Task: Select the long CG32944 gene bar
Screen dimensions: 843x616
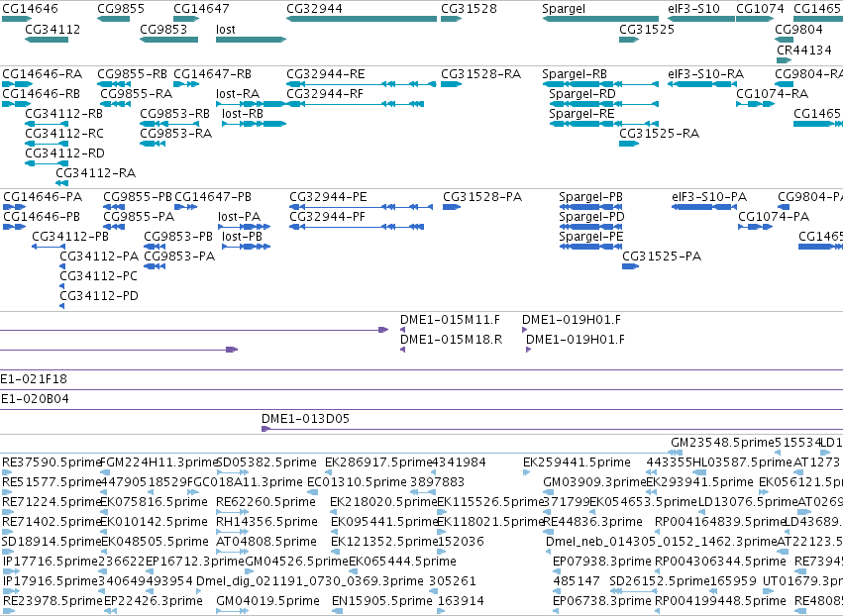Action: 362,19
